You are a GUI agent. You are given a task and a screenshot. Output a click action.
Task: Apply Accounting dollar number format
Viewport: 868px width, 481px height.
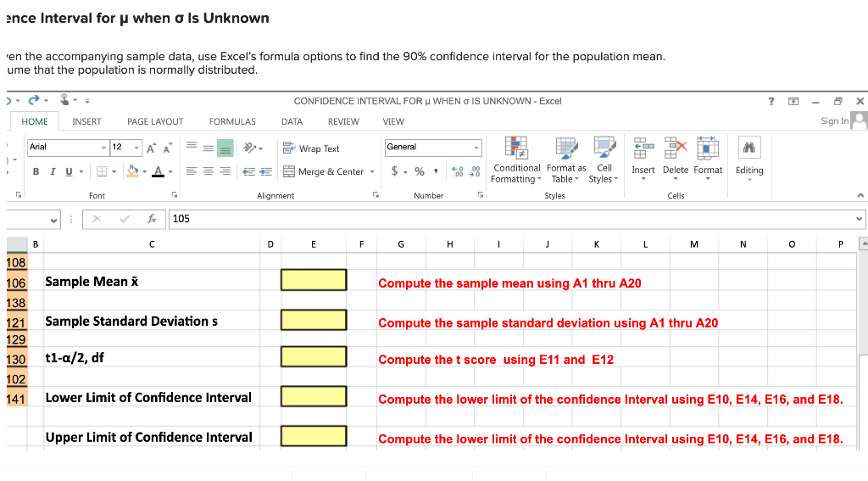point(394,171)
